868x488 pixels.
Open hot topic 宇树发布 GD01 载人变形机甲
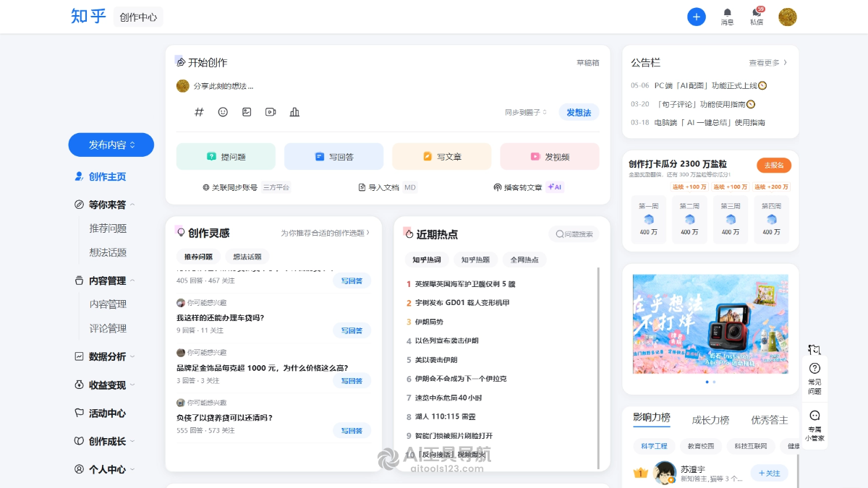click(x=461, y=303)
